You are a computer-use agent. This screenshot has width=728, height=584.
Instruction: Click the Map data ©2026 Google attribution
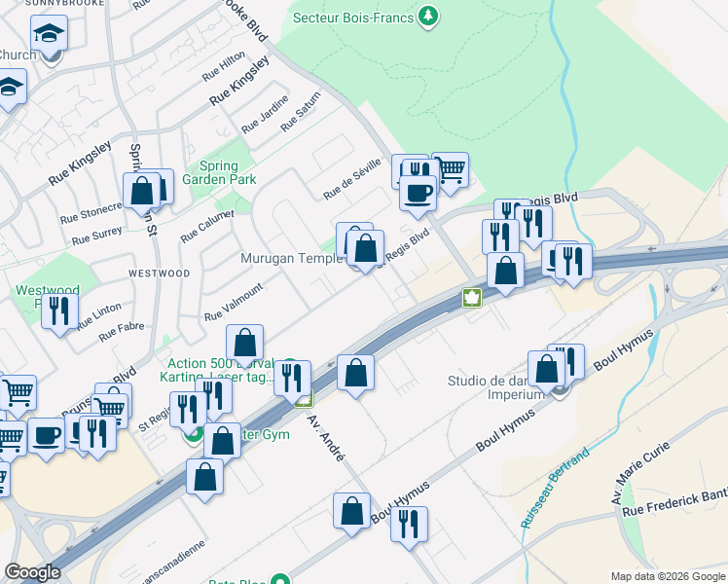click(x=669, y=577)
